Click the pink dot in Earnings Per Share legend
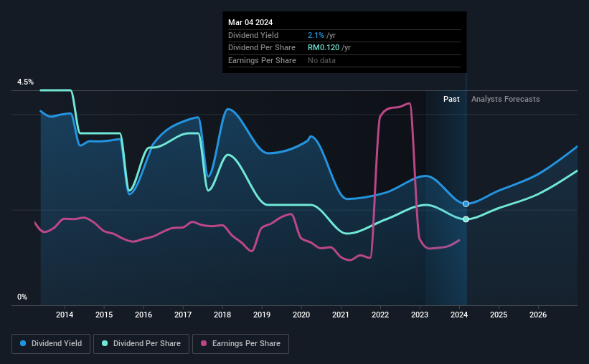The height and width of the screenshot is (364, 589). [204, 343]
